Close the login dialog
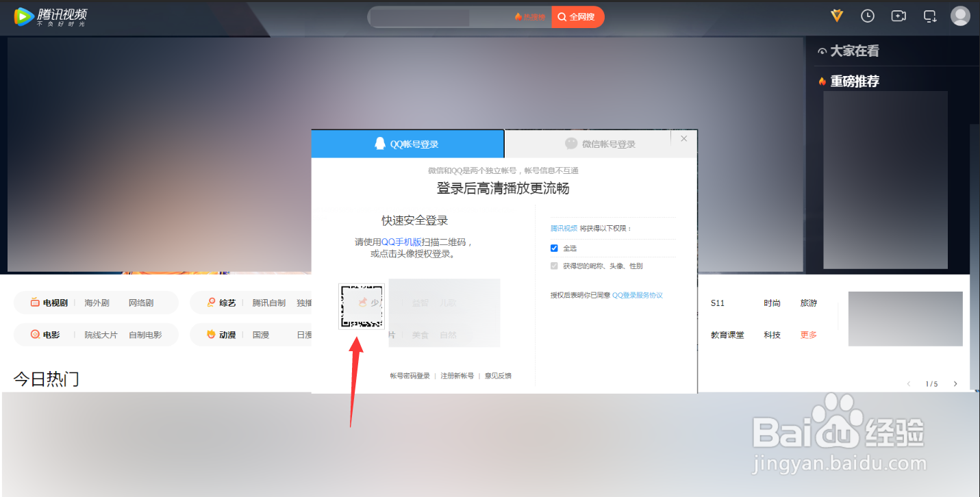 (x=683, y=138)
